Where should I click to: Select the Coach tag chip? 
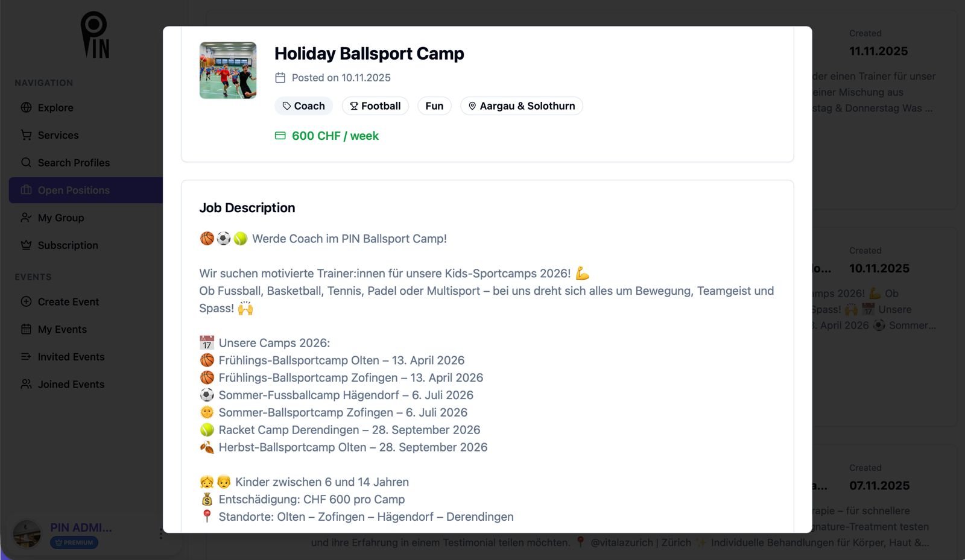tap(304, 106)
